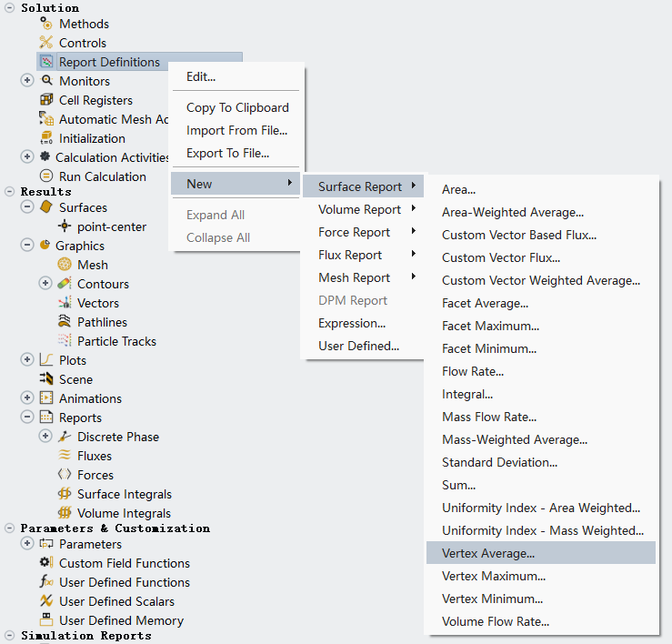The width and height of the screenshot is (672, 644).
Task: Choose Import From File in context menu
Action: [236, 130]
